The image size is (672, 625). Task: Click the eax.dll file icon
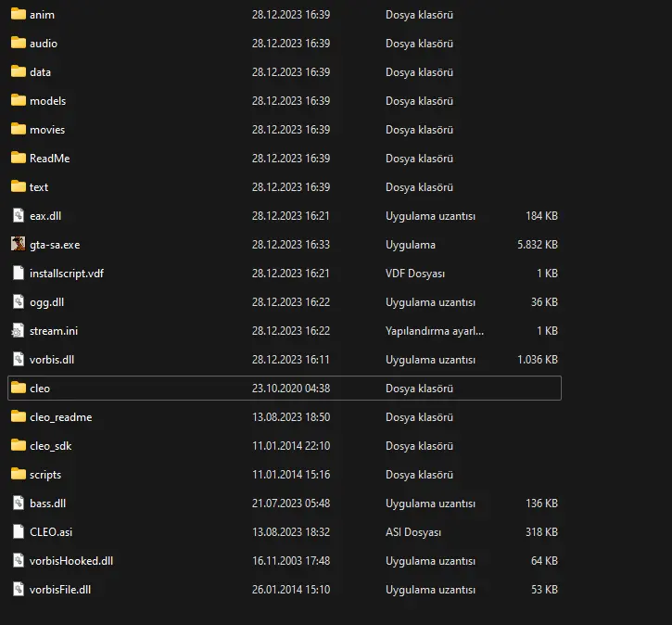tap(18, 215)
